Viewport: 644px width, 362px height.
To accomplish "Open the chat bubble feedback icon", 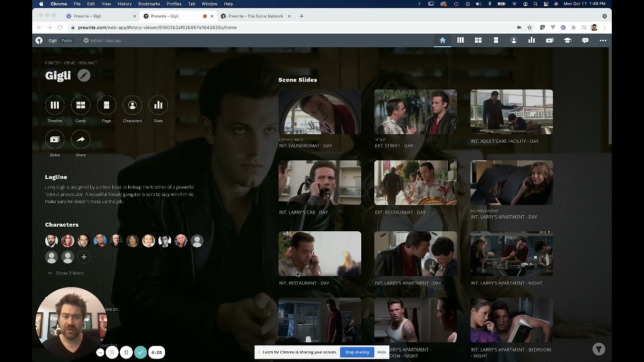I will click(585, 40).
